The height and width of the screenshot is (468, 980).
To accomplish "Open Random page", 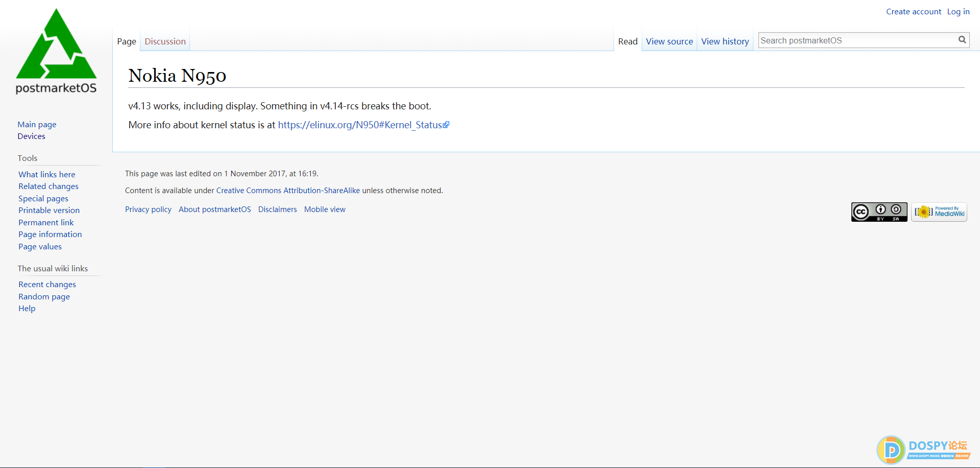I will click(x=44, y=296).
